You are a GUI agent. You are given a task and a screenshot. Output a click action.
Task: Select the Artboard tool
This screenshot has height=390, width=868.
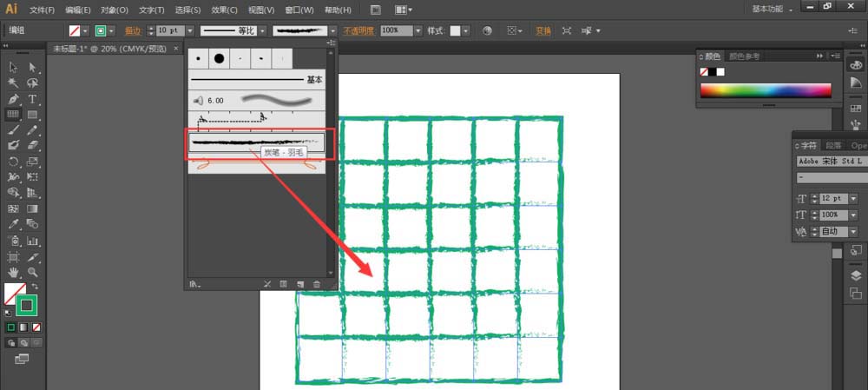(14, 256)
